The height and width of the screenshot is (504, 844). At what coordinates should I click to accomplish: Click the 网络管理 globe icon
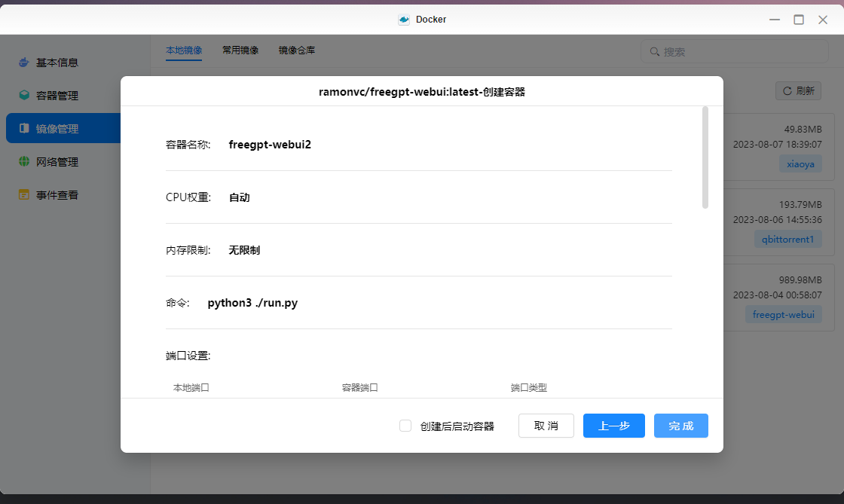point(24,162)
